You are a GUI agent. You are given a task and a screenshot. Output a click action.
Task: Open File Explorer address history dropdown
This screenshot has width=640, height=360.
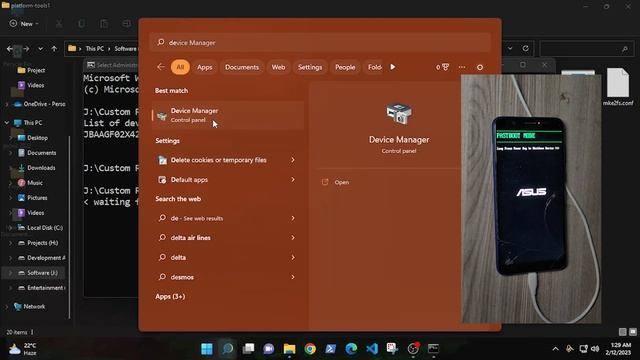coord(510,48)
